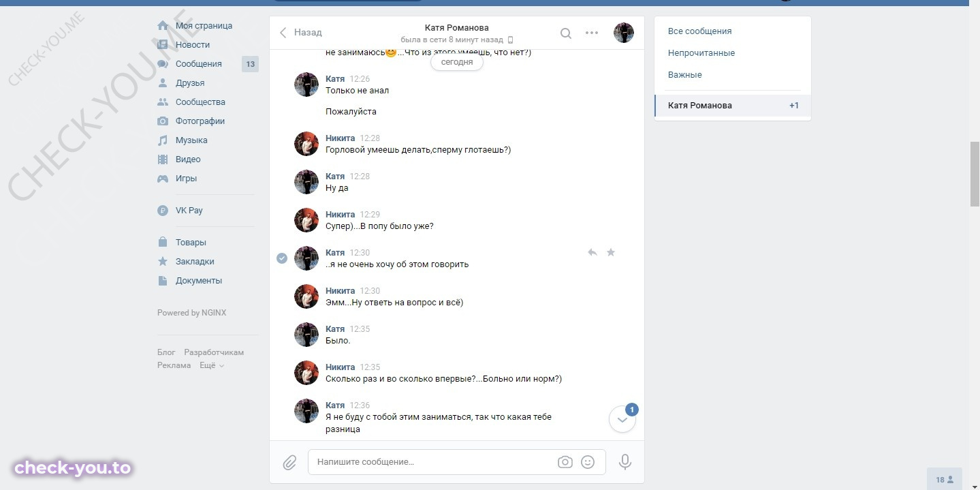The image size is (980, 490).
Task: Open the emoji smiley picker
Action: click(x=588, y=462)
